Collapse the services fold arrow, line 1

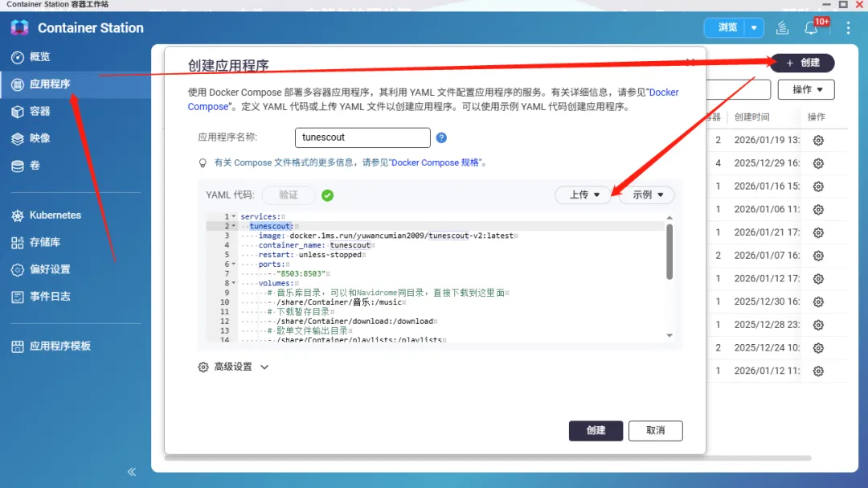pyautogui.click(x=234, y=216)
